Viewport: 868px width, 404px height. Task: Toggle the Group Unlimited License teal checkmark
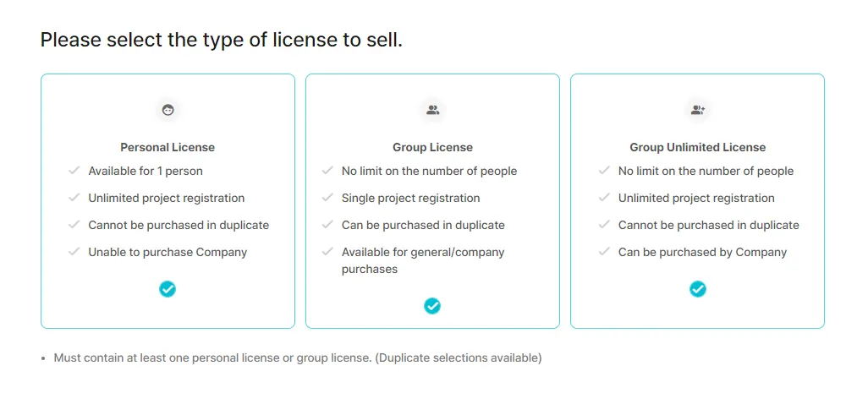tap(697, 289)
